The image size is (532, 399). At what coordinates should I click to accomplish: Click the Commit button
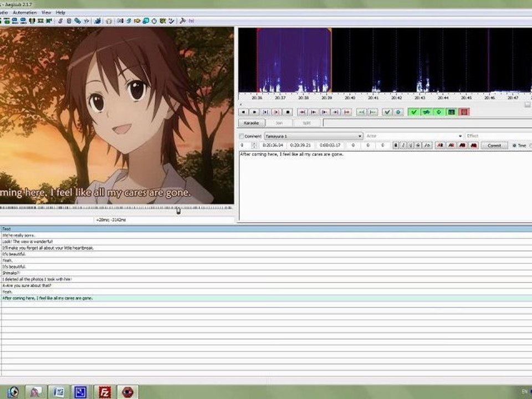point(494,146)
